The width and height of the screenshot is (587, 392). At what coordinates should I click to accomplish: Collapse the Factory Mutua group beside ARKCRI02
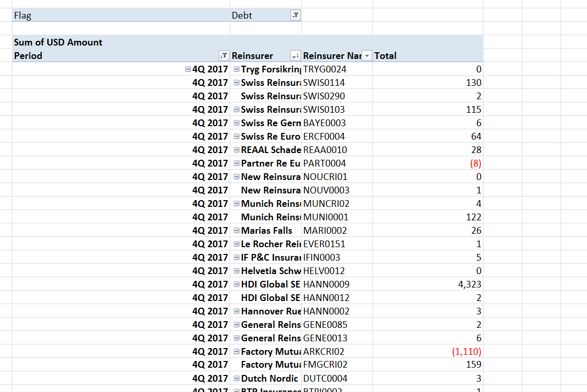tap(236, 352)
